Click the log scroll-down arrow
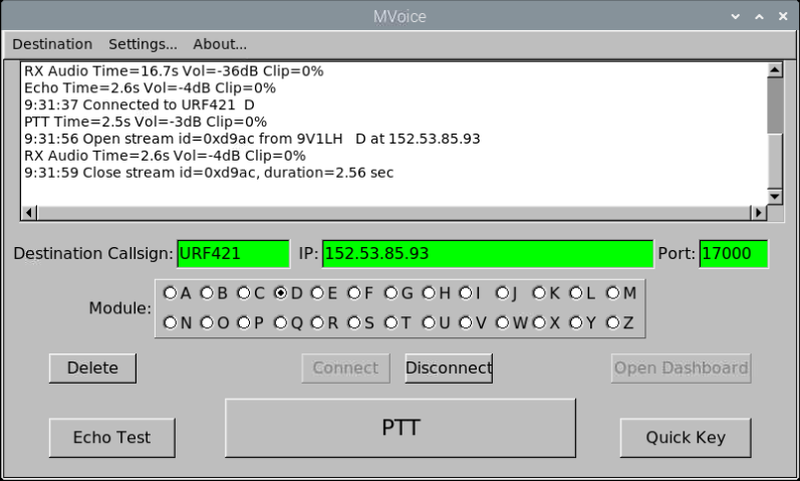Viewport: 800px width, 481px height. [775, 196]
